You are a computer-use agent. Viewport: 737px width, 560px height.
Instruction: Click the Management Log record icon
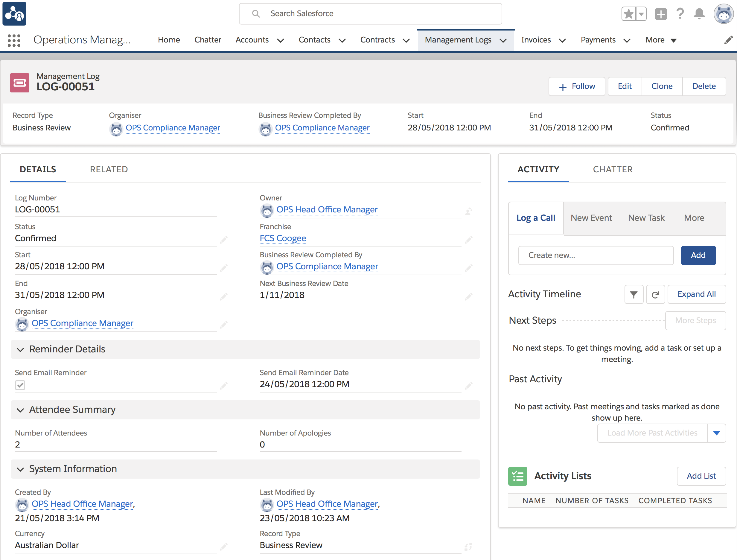coord(20,83)
